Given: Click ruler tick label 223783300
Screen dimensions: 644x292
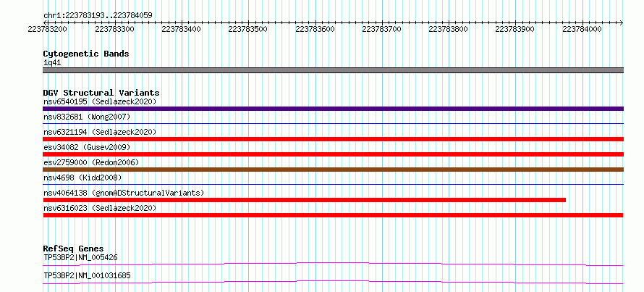Looking at the screenshot, I should (x=114, y=29).
